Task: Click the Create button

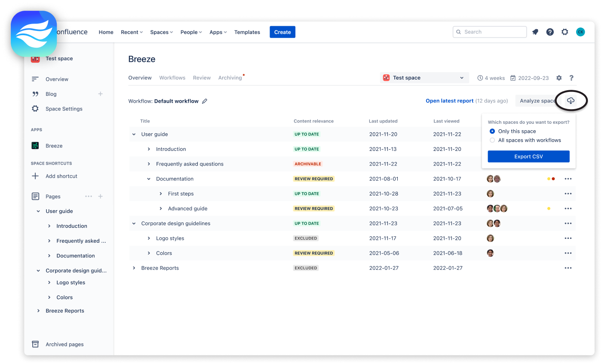Action: click(283, 32)
